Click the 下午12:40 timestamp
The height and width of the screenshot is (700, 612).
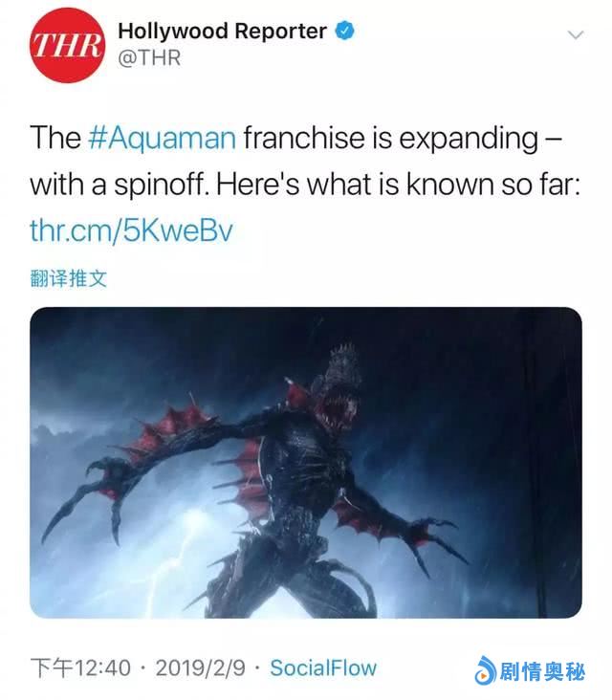click(x=80, y=668)
